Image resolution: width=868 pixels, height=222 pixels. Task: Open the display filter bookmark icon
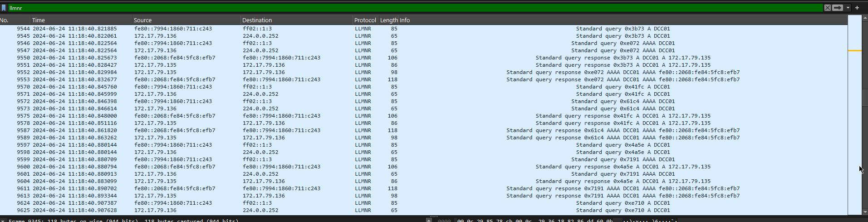(4, 8)
